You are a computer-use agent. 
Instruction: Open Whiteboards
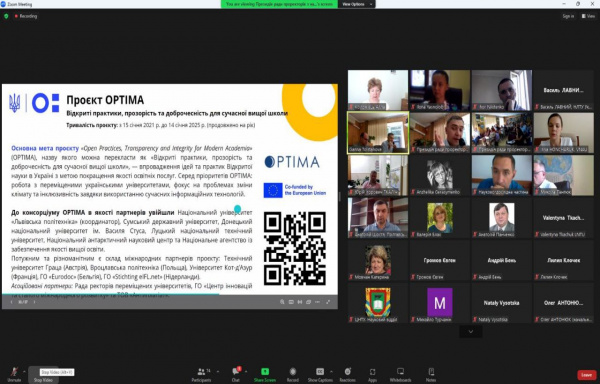(x=400, y=374)
